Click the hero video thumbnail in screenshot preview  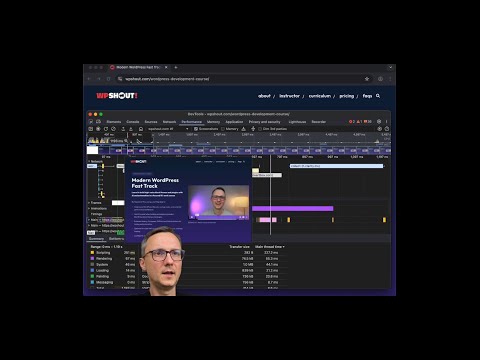pos(219,203)
